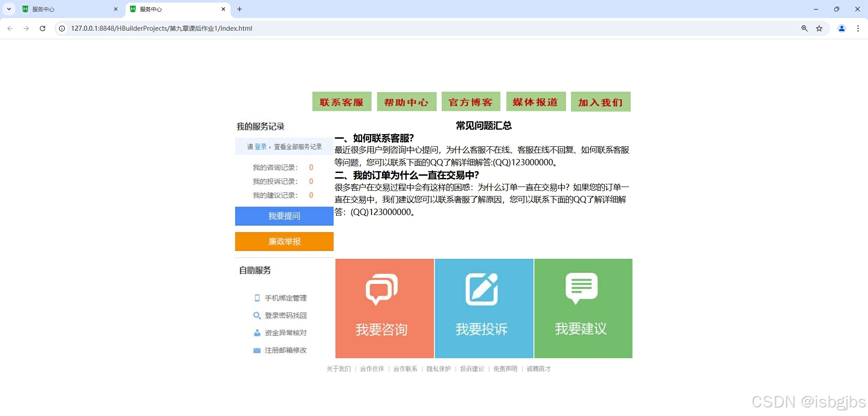Open the Chrome three-dot menu
This screenshot has width=868, height=416.
[859, 28]
